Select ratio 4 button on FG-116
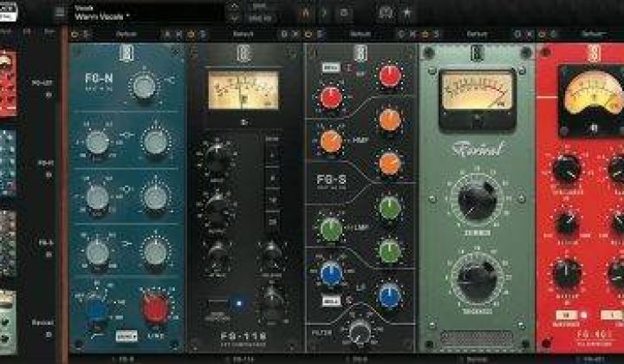The height and width of the screenshot is (364, 624). pyautogui.click(x=273, y=155)
